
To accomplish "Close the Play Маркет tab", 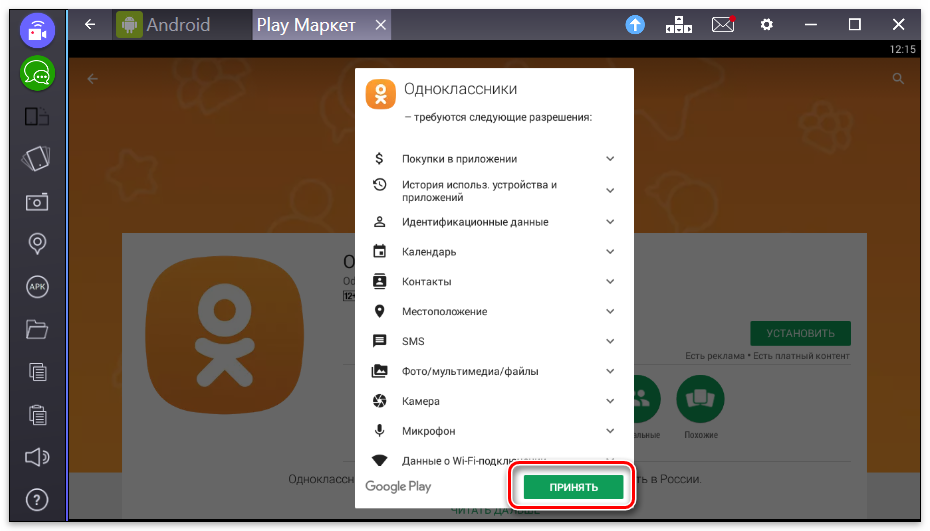I will click(381, 25).
